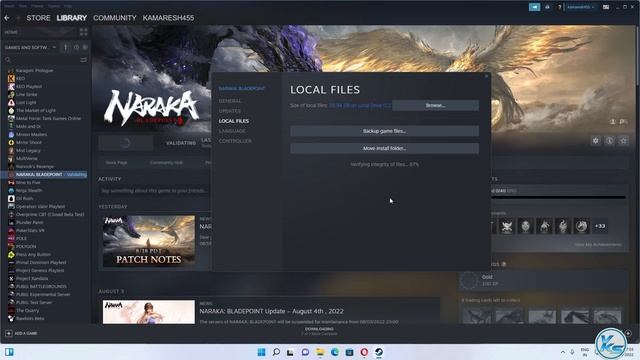Open the LOCAL FILES properties tab
640x360 pixels.
tap(233, 121)
